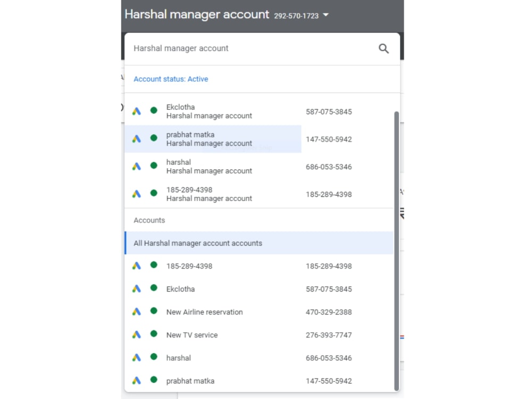The image size is (532, 399).
Task: Click Google Ads logo beside recent Ekclotha entry
Action: [x=136, y=111]
